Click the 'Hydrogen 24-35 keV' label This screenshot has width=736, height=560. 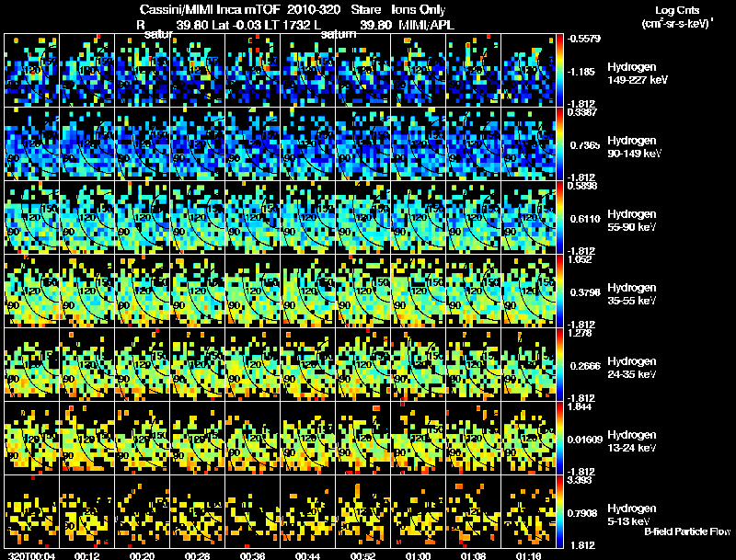[x=632, y=368]
